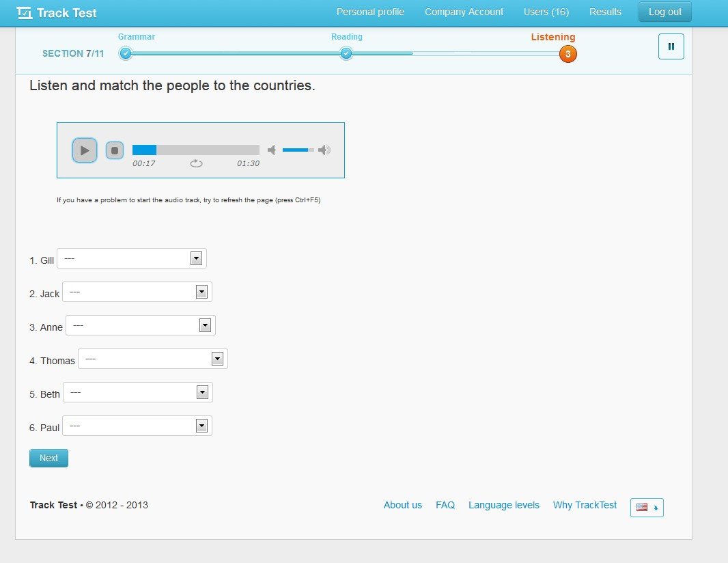The height and width of the screenshot is (563, 728).
Task: Play the listening audio track
Action: pos(85,150)
